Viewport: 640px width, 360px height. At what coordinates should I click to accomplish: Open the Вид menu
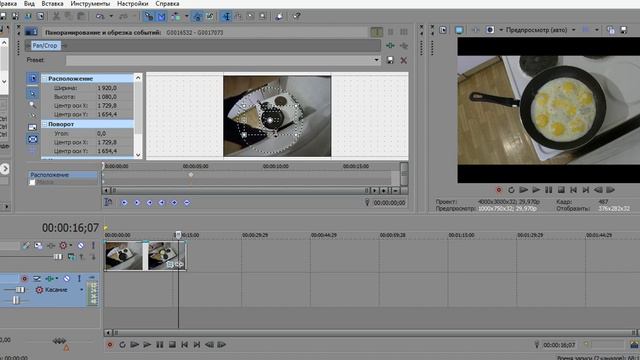[29, 4]
